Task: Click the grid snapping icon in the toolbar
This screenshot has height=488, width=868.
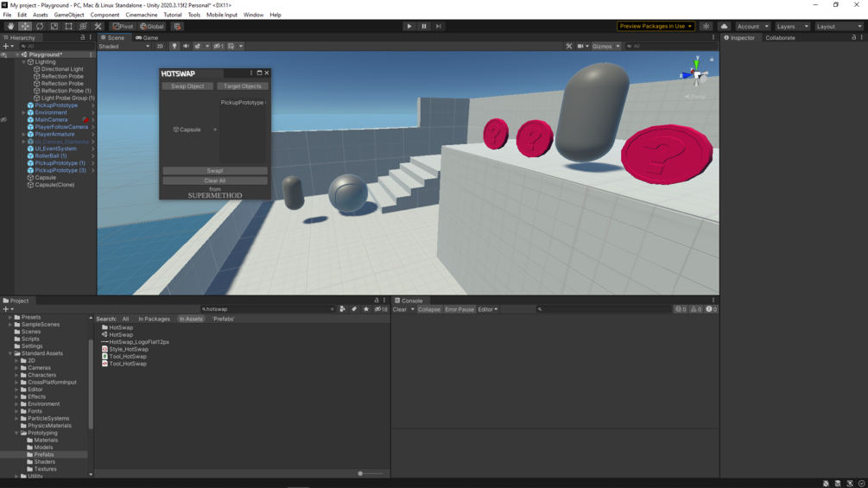Action: [177, 26]
